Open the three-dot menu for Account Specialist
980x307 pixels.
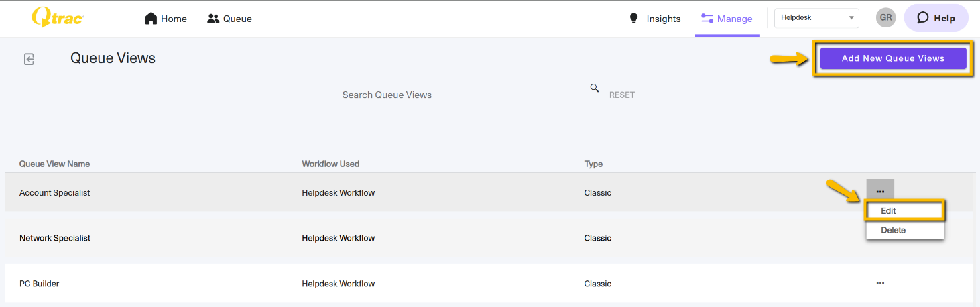(880, 192)
